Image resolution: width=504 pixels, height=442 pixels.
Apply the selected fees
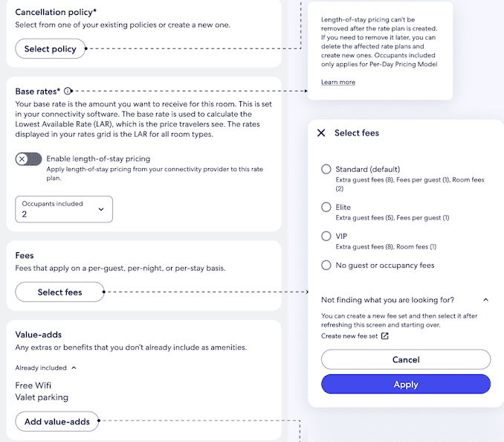[x=406, y=385]
